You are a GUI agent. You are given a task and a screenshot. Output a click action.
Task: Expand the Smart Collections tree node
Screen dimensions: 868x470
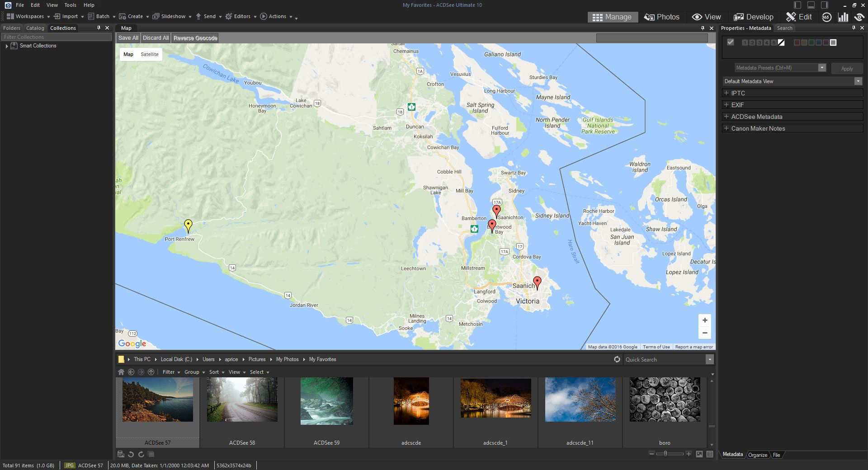click(6, 46)
